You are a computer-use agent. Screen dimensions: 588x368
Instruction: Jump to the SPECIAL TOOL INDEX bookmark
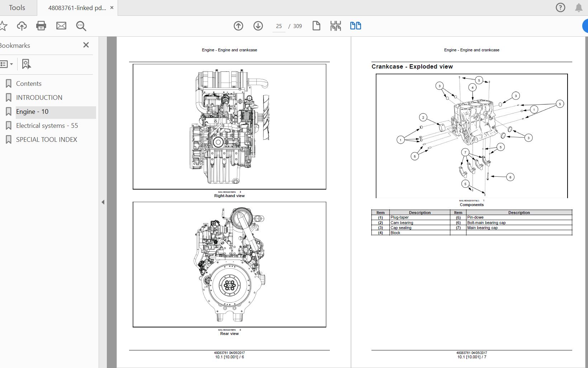coord(47,140)
